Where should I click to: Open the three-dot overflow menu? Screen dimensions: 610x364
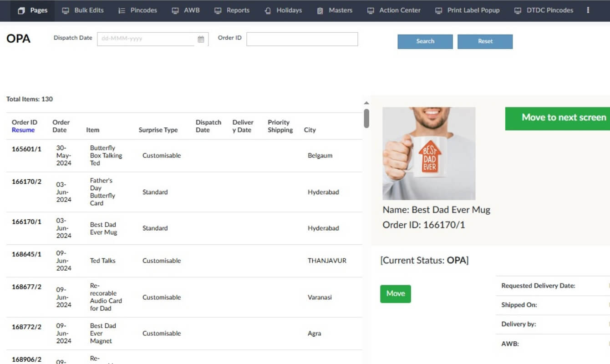pos(588,10)
